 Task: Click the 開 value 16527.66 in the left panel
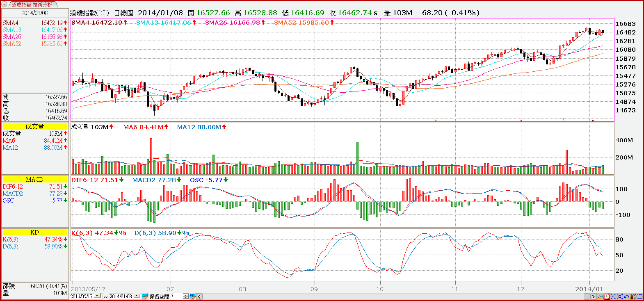click(56, 97)
